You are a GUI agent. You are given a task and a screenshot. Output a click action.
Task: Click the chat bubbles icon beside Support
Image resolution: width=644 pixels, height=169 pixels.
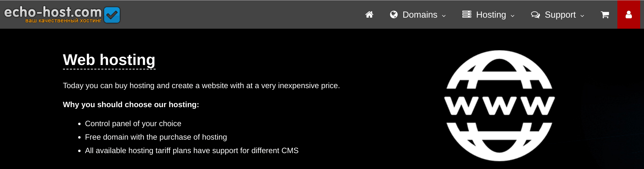tap(535, 15)
